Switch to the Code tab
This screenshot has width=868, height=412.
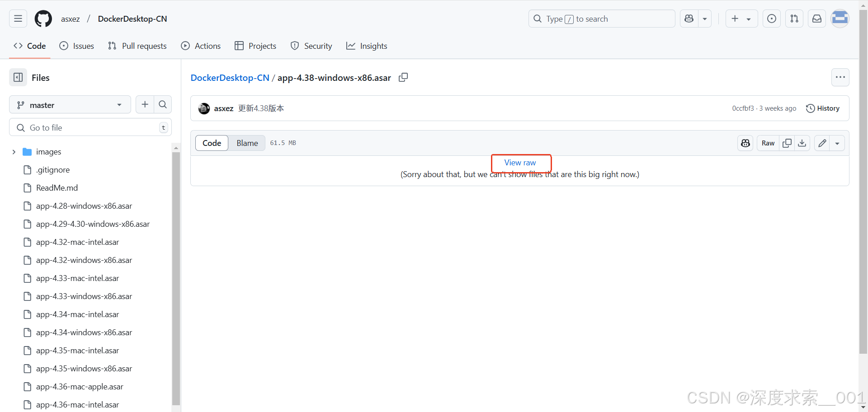pos(30,46)
